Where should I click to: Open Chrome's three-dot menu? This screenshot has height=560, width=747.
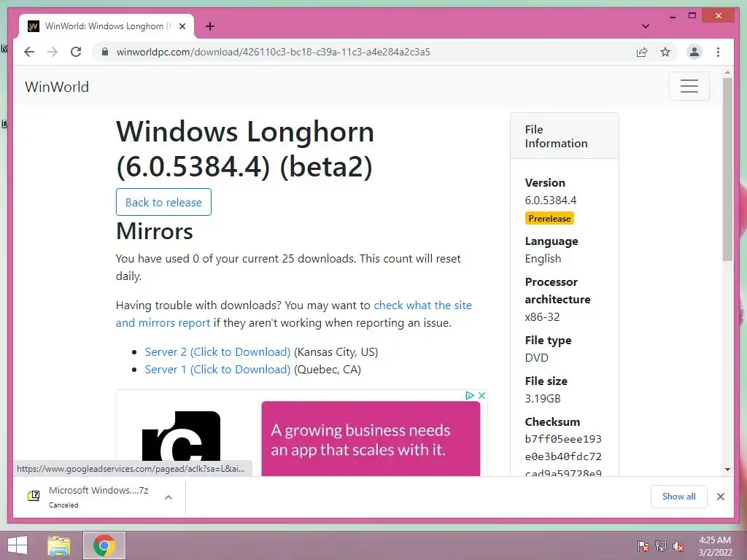(718, 52)
